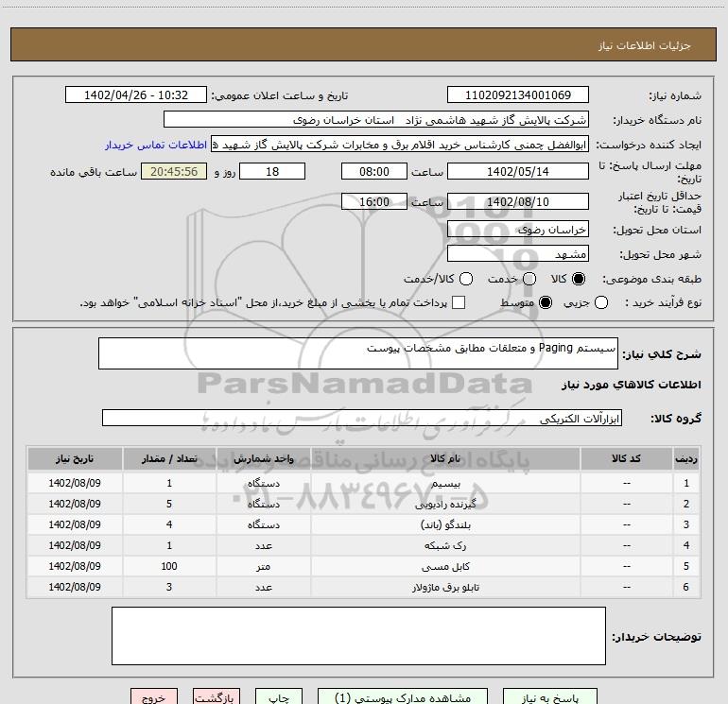Click the اطلاعات کالاهای مورد نیاز section heading
This screenshot has width=728, height=704.
click(631, 385)
